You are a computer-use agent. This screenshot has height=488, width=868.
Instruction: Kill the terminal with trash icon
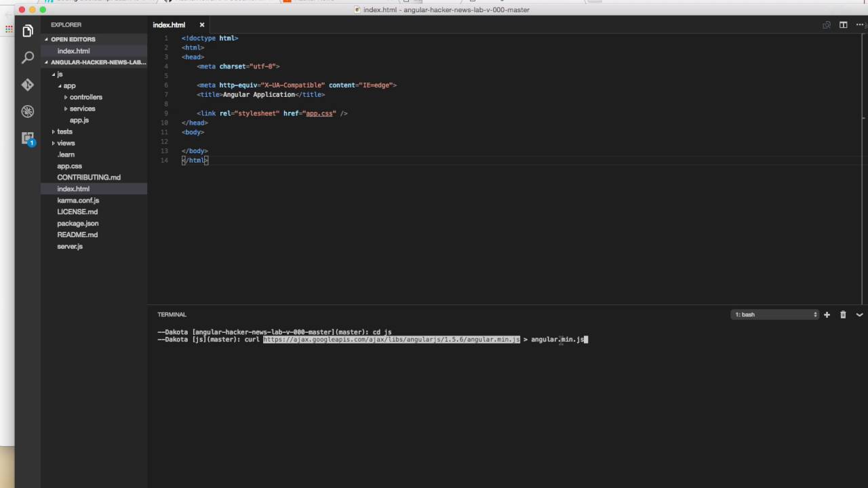point(843,314)
